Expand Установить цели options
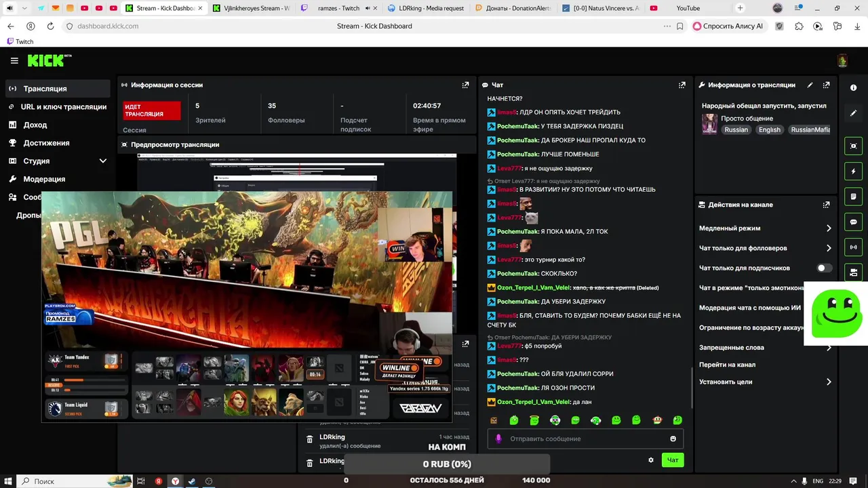The height and width of the screenshot is (488, 868). [828, 382]
